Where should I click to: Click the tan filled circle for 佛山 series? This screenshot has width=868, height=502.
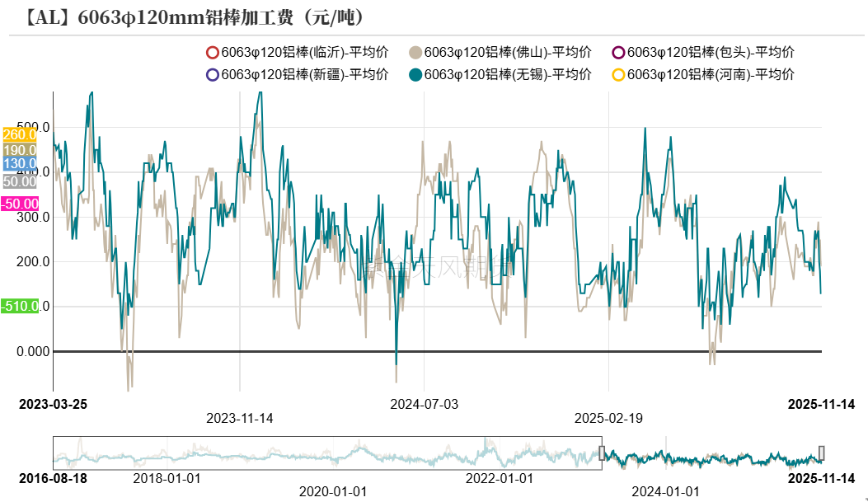415,53
